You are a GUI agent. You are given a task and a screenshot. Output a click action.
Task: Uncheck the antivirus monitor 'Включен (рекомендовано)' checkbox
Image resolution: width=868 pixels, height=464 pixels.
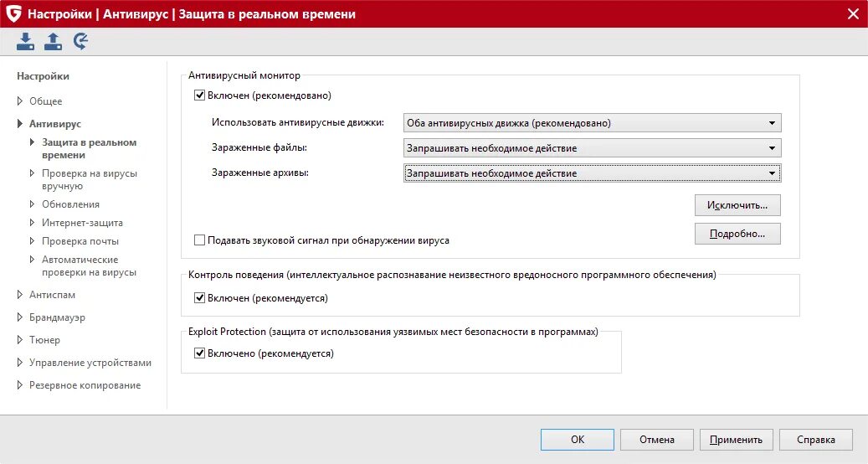click(x=199, y=95)
